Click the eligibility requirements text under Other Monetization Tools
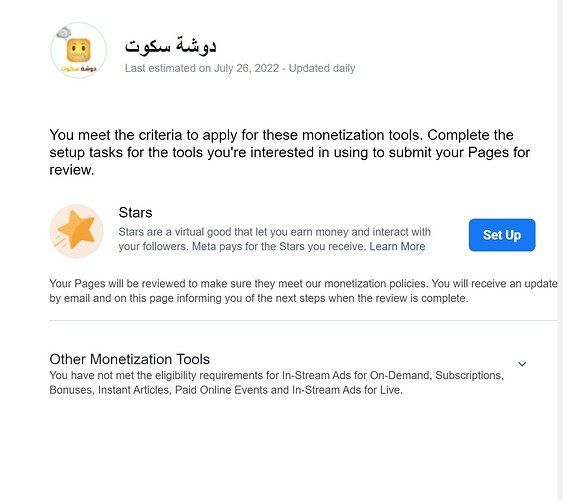Viewport: 563px width, 500px height. pos(276,383)
